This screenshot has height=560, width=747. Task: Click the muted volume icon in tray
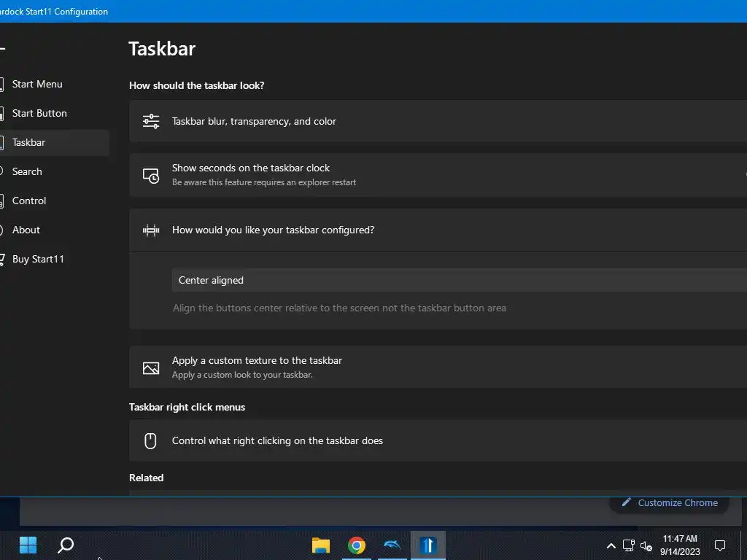[646, 545]
